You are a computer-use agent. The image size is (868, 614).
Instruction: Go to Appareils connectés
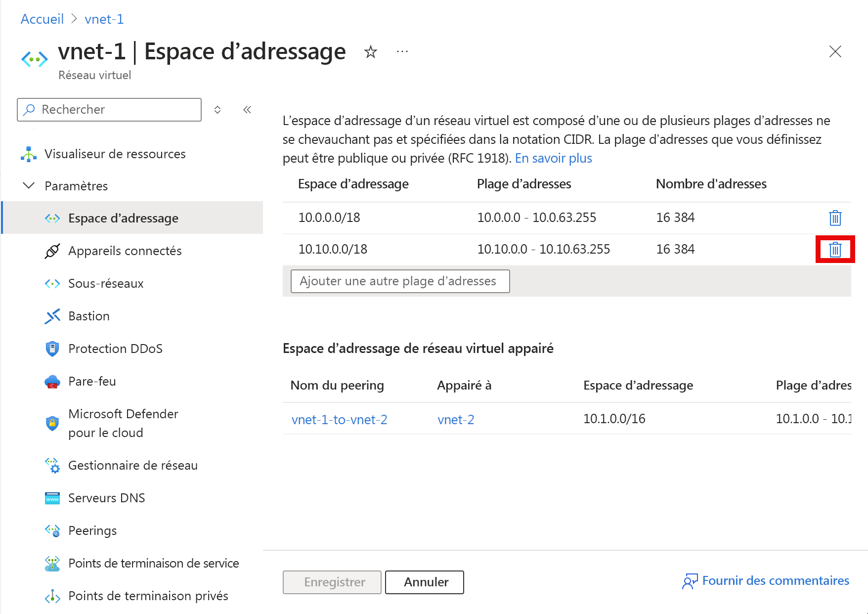pyautogui.click(x=125, y=251)
